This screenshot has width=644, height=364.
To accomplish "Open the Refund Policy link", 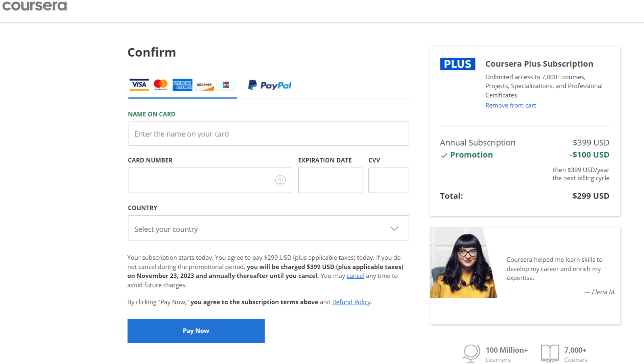I will tap(351, 302).
